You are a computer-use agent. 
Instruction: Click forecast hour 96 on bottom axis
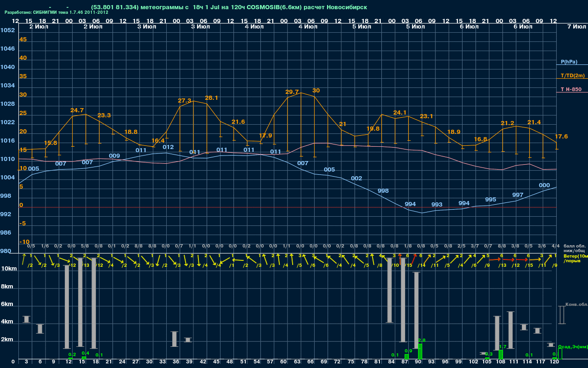point(445,362)
